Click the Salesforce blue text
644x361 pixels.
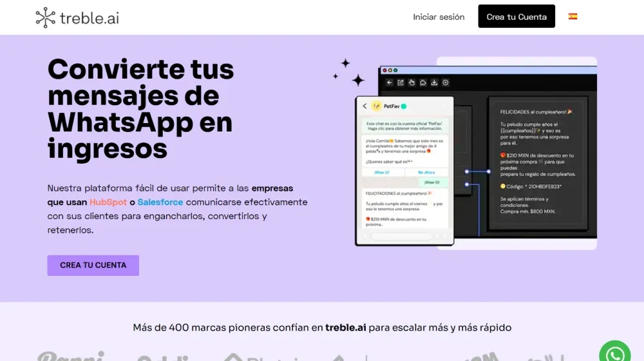[160, 202]
